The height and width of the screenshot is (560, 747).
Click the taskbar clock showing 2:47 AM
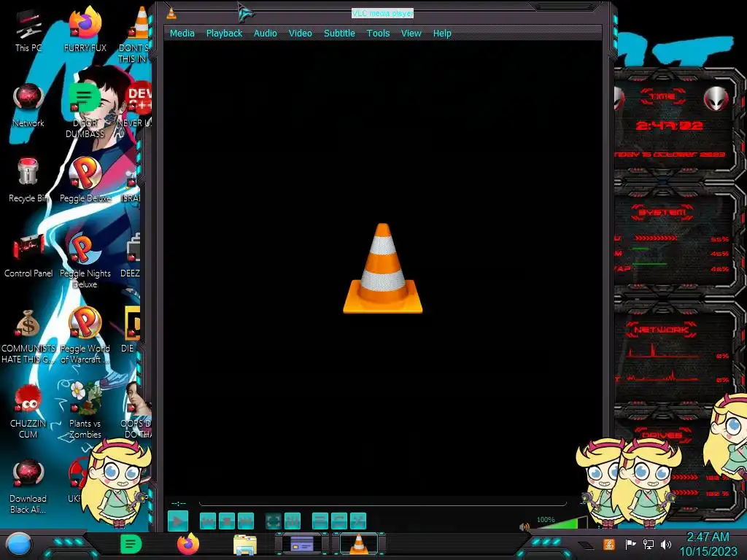point(708,544)
